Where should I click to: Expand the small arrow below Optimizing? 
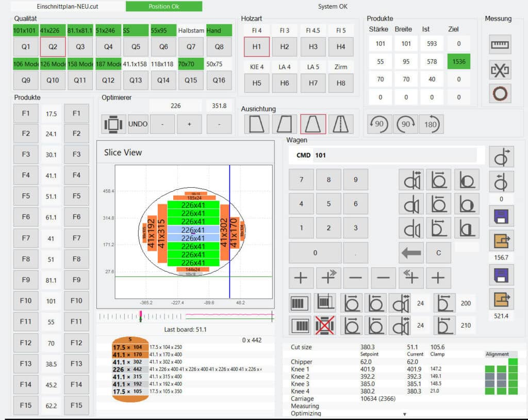tap(404, 414)
